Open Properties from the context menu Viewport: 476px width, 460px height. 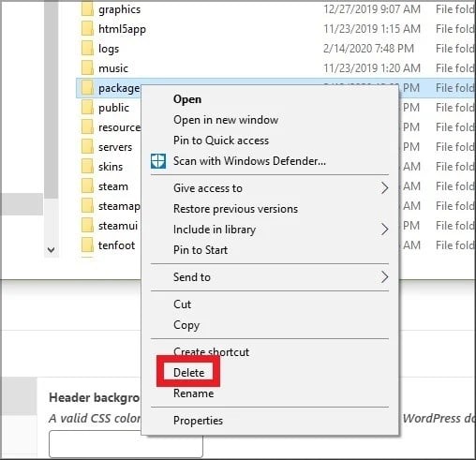(198, 421)
